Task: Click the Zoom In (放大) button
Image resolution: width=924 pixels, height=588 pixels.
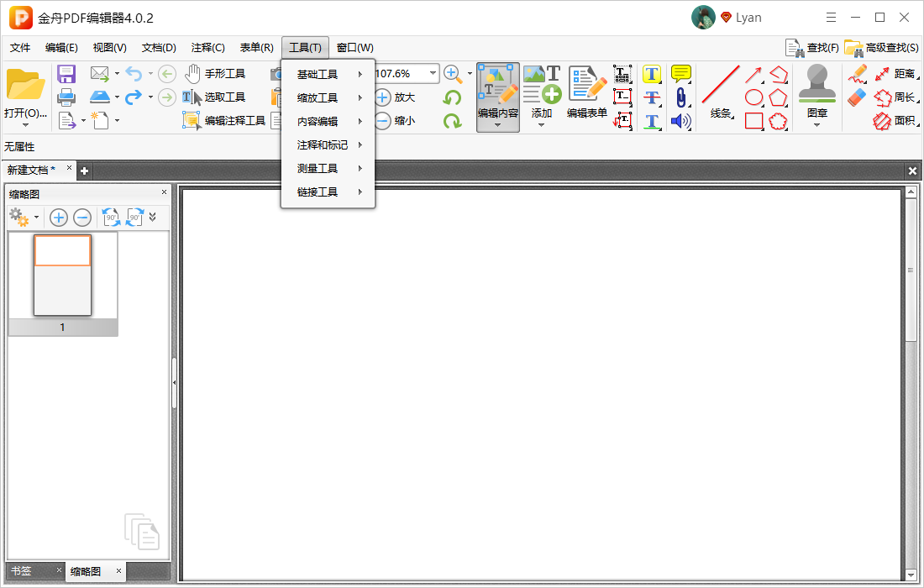Action: click(x=396, y=97)
